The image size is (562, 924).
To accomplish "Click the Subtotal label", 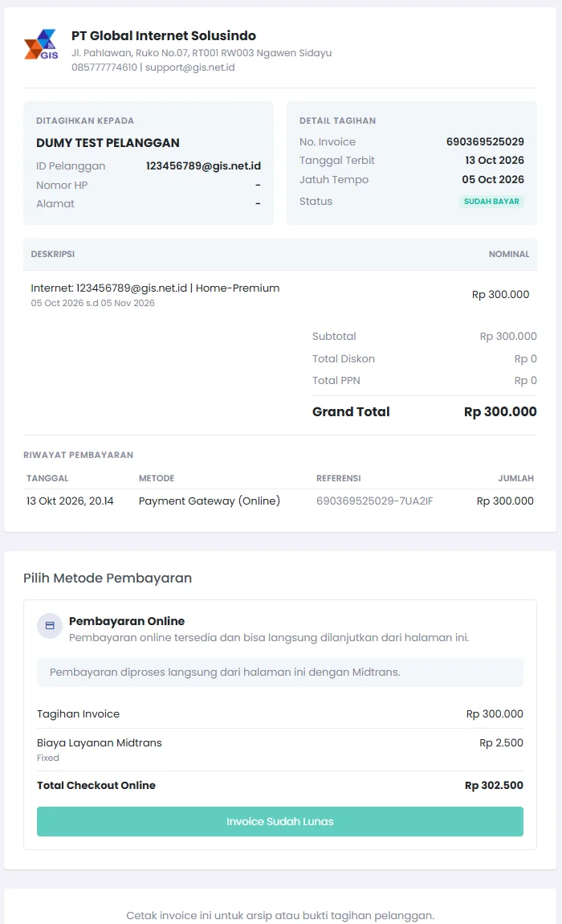I will click(x=334, y=337).
